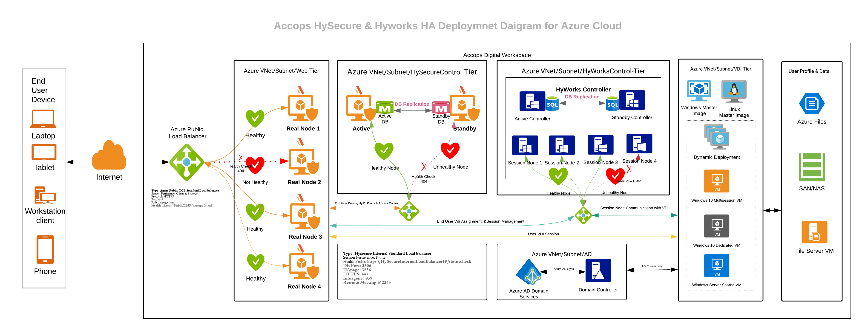
Task: Click the Unhealthy Node red heart in HySecure tier
Action: tap(450, 150)
